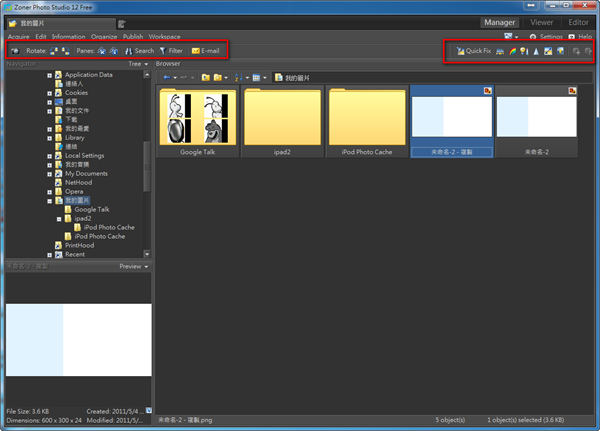Click the Help button
Screen dimensions: 600x431
(x=581, y=36)
